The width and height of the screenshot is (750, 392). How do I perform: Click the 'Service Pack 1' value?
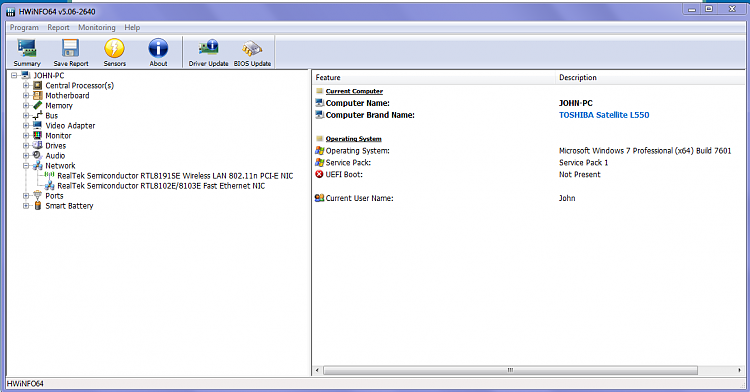point(584,163)
